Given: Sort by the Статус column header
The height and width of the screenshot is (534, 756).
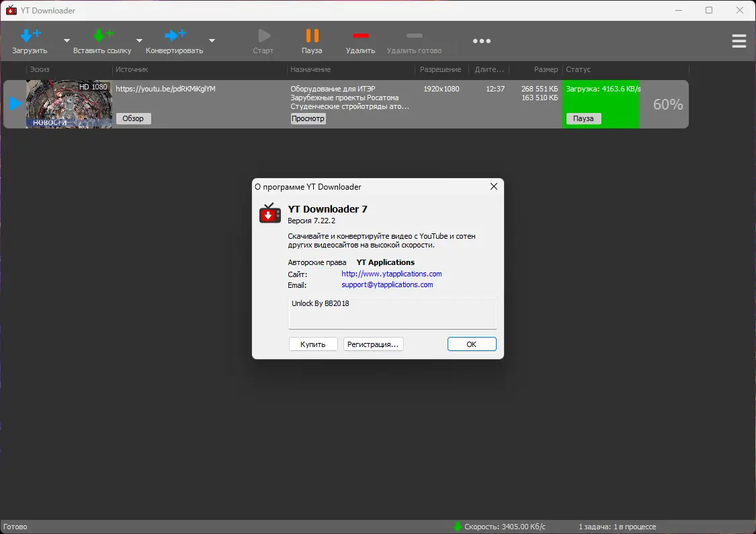Looking at the screenshot, I should click(x=578, y=69).
